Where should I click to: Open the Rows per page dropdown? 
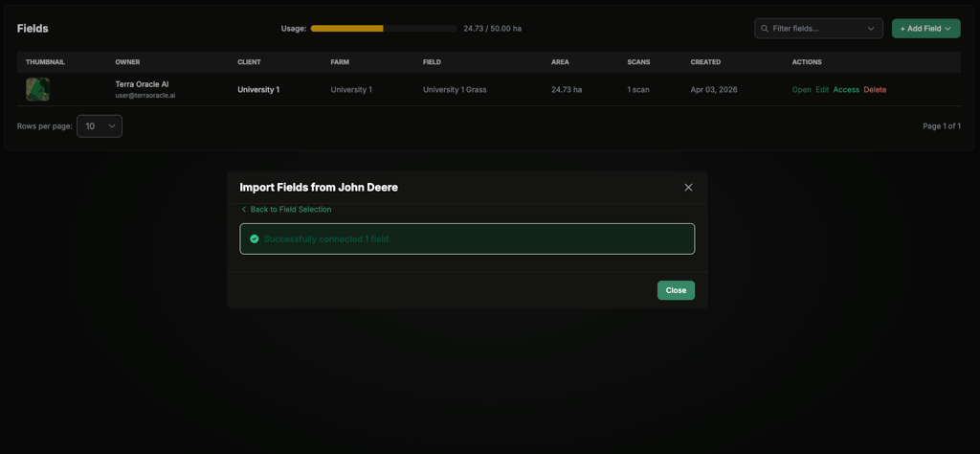coord(100,126)
